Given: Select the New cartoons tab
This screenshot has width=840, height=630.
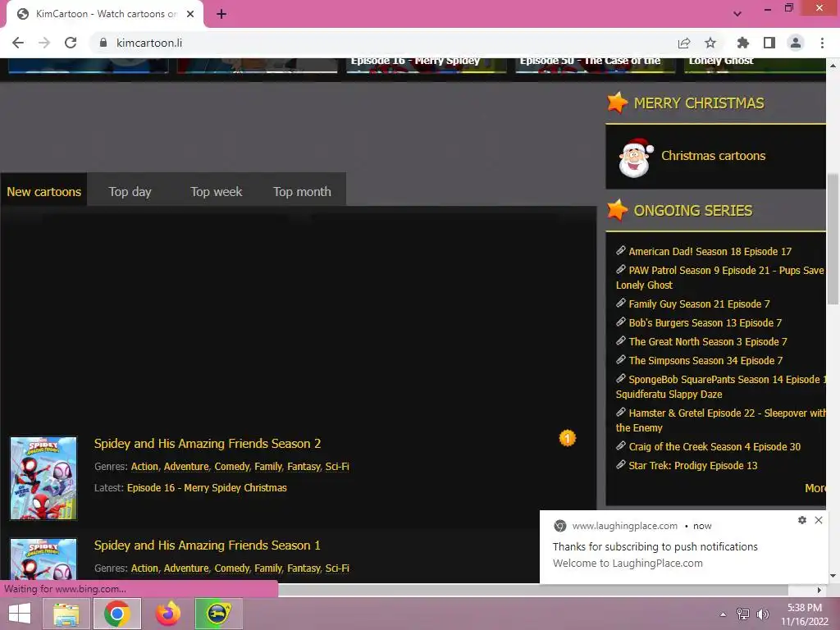Looking at the screenshot, I should 44,191.
